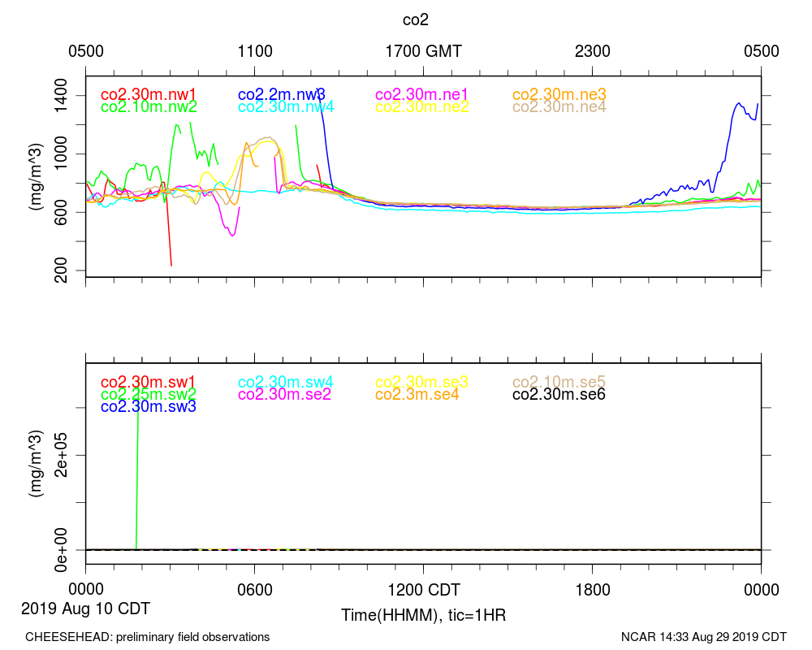Select legend label co2.10m.nw2
Viewport: 812px width, 650px height.
pyautogui.click(x=149, y=106)
